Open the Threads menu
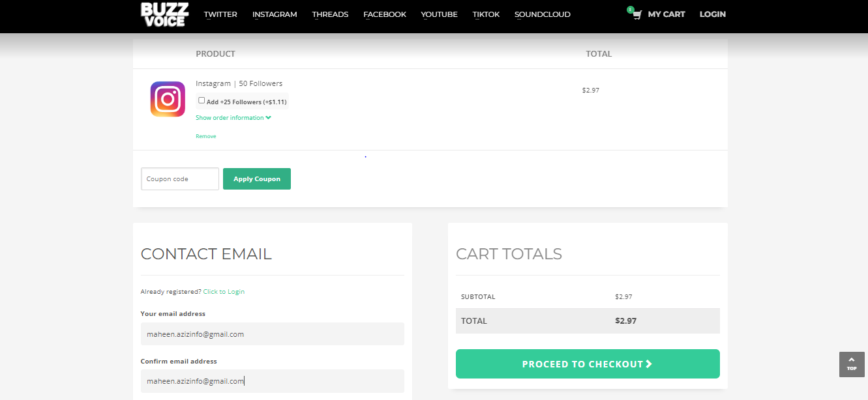 click(x=330, y=14)
